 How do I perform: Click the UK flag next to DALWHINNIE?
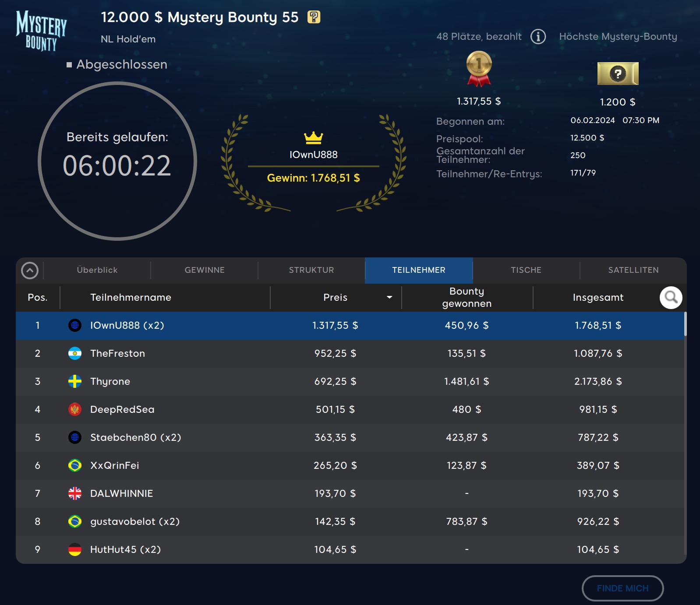[x=75, y=493]
